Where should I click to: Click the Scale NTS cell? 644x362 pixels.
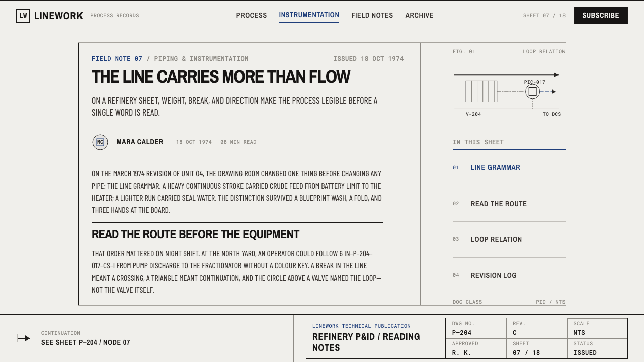coord(597,328)
